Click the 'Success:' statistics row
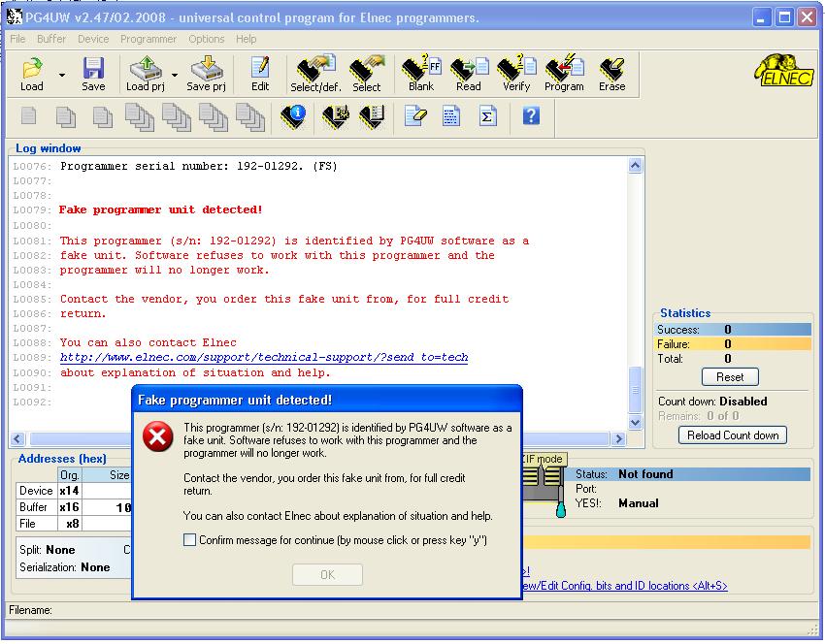825x644 pixels. click(734, 330)
